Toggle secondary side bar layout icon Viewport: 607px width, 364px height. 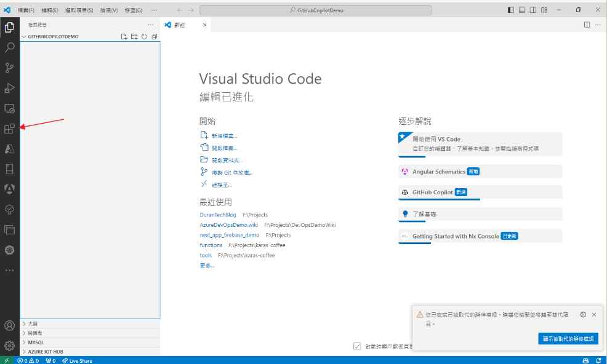coord(533,10)
